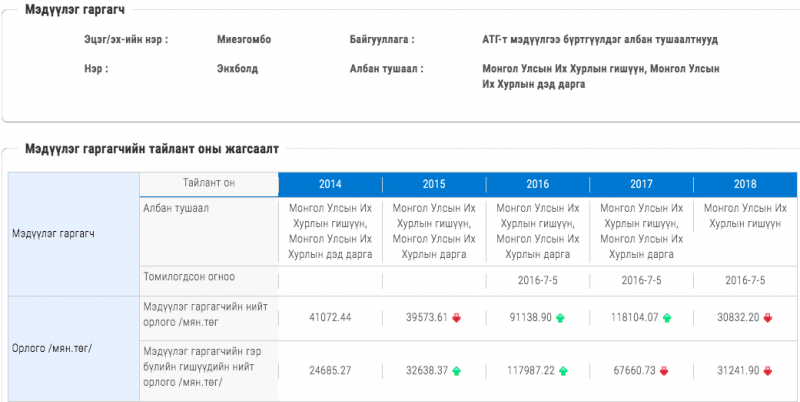
Task: Click green up arrow beside 91138.90
Action: pos(561,318)
